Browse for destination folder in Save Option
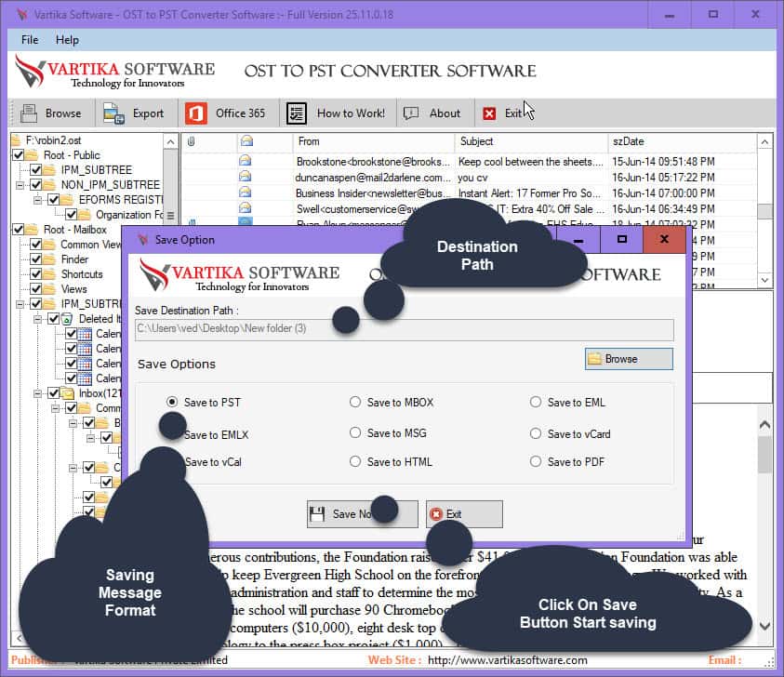The height and width of the screenshot is (677, 784). 629,359
